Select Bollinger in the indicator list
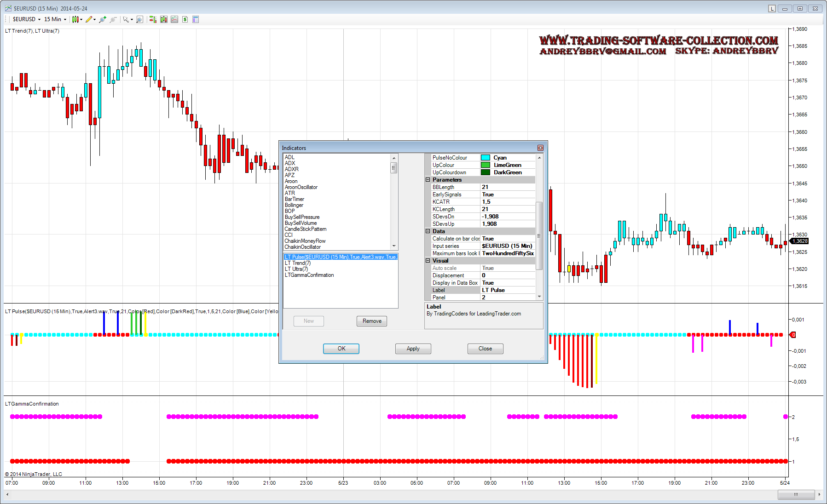Screen dimensions: 827x504 pos(294,205)
